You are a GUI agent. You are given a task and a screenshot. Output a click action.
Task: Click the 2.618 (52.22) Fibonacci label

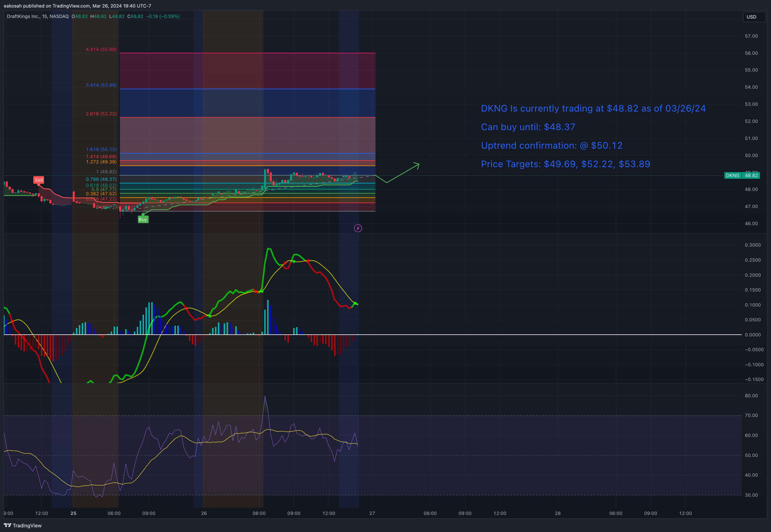[x=101, y=114]
